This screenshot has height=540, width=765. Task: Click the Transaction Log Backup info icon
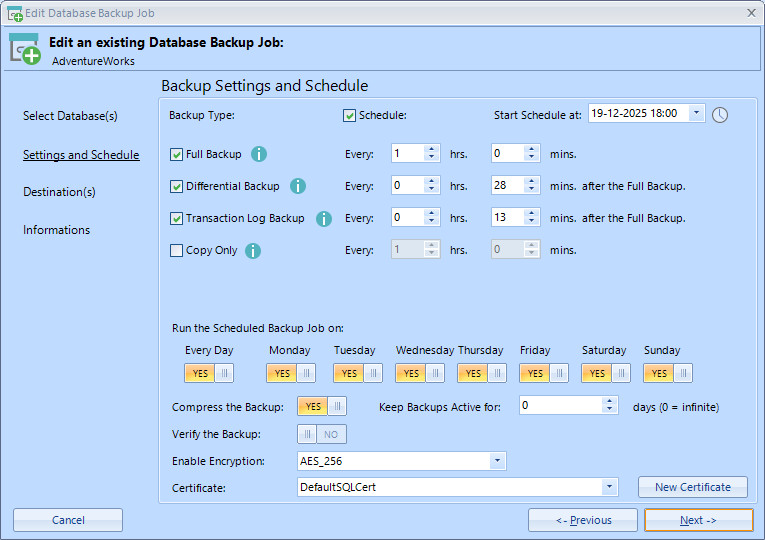click(x=323, y=219)
